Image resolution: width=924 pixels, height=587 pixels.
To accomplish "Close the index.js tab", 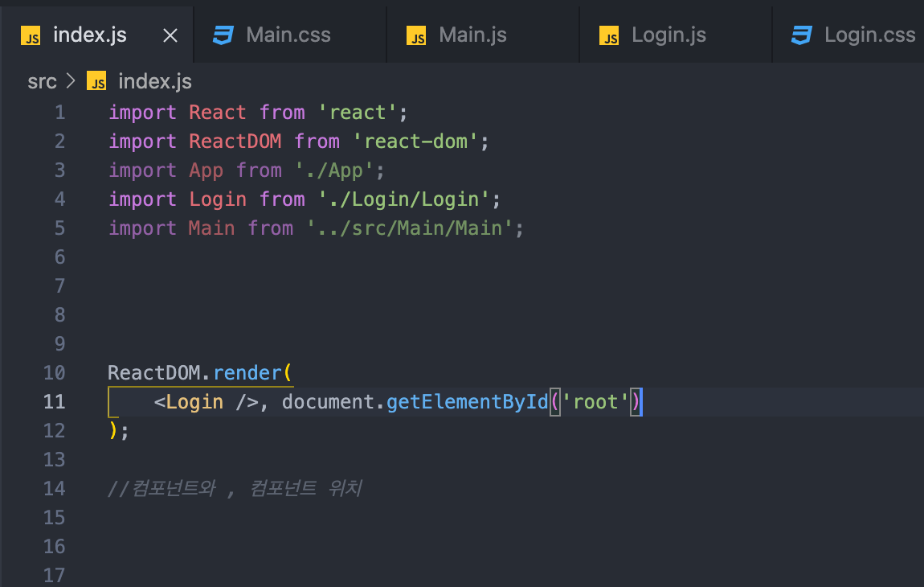I will pos(170,35).
